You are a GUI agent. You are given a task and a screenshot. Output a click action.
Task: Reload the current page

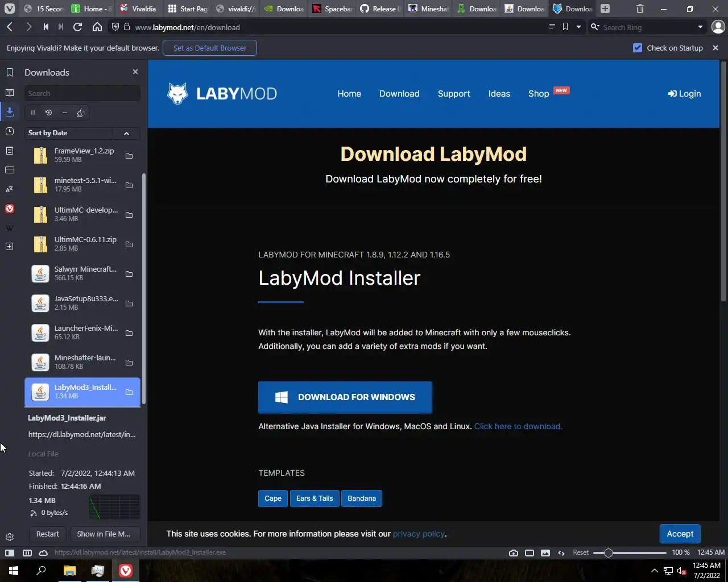tap(78, 27)
